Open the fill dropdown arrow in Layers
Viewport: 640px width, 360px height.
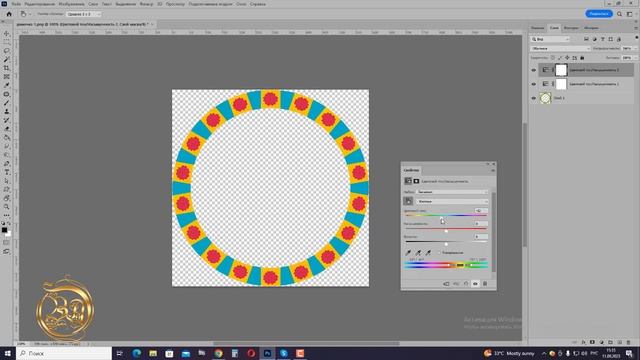(635, 58)
